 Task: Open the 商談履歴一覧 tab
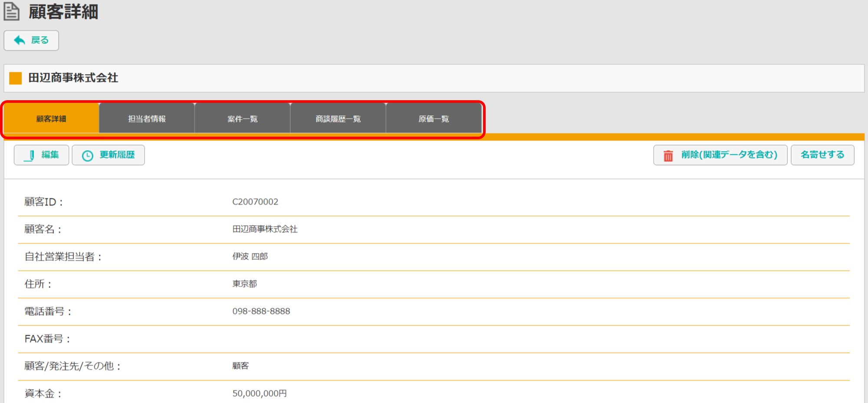pyautogui.click(x=338, y=118)
